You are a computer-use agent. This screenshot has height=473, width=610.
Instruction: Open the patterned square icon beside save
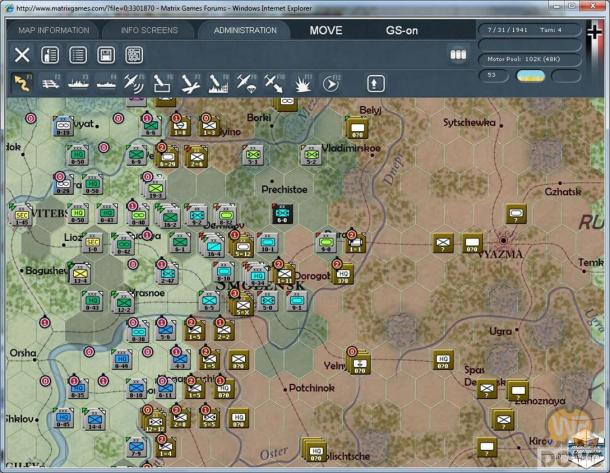(134, 55)
